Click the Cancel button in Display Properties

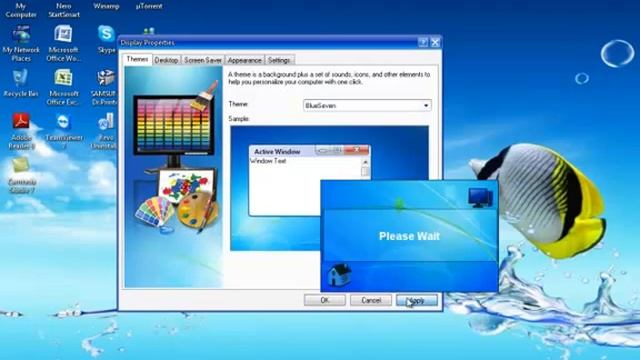(x=371, y=300)
